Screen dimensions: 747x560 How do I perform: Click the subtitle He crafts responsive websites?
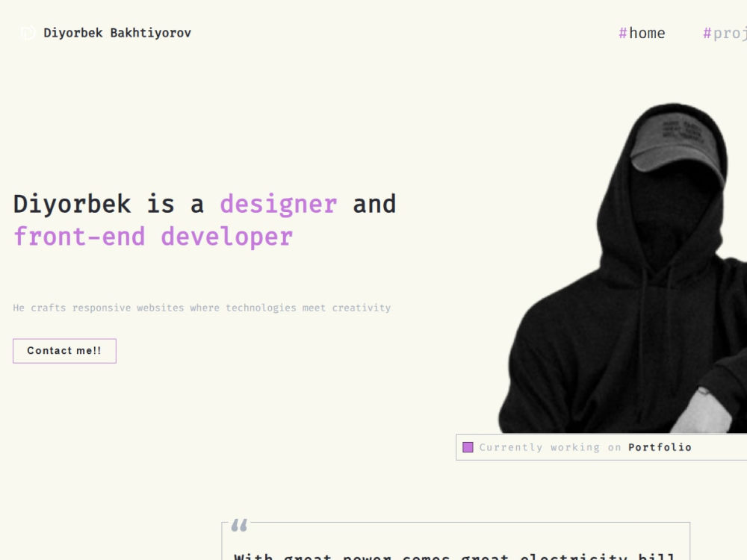click(x=202, y=308)
